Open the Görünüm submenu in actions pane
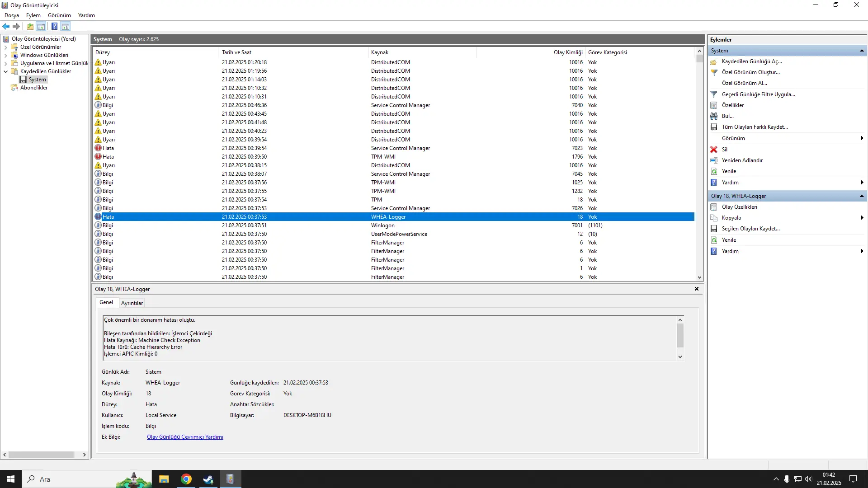 [787, 138]
